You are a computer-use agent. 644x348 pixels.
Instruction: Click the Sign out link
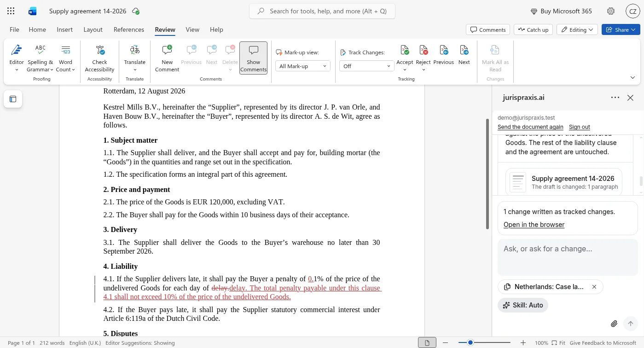point(579,127)
